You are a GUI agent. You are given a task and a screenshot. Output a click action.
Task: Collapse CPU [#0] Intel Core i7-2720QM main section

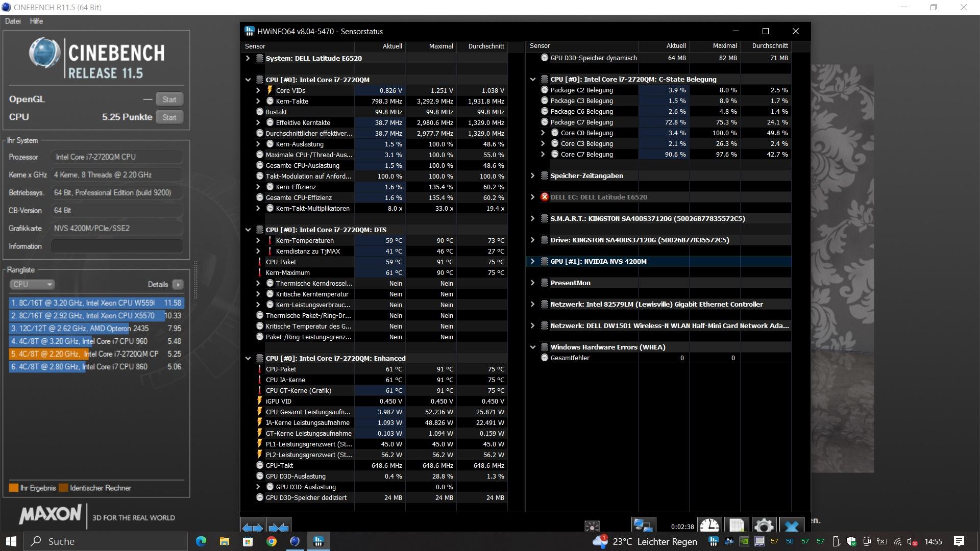[x=248, y=80]
